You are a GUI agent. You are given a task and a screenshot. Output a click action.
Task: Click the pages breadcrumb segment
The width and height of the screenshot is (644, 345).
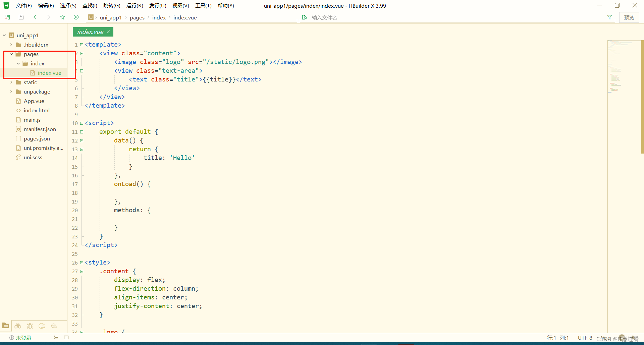[x=137, y=17]
